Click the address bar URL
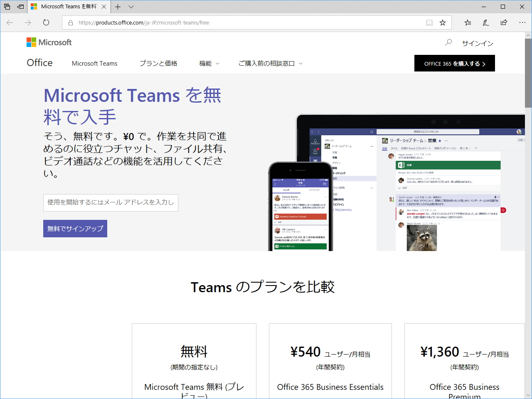Viewport: 532px width, 399px height. [144, 22]
